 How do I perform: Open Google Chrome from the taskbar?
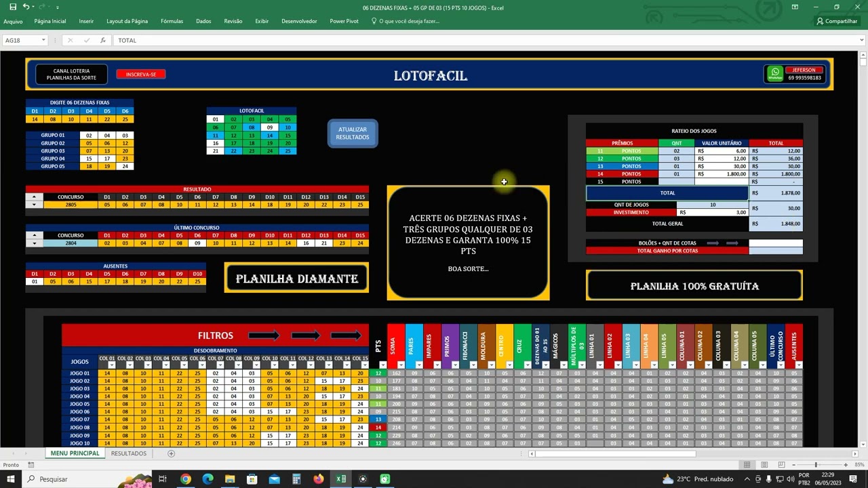[x=185, y=479]
